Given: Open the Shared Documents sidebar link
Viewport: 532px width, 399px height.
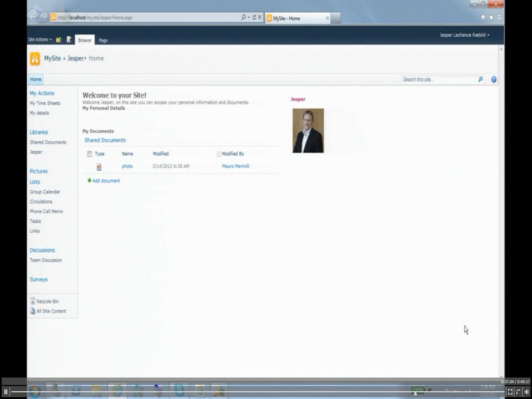Looking at the screenshot, I should tap(48, 142).
